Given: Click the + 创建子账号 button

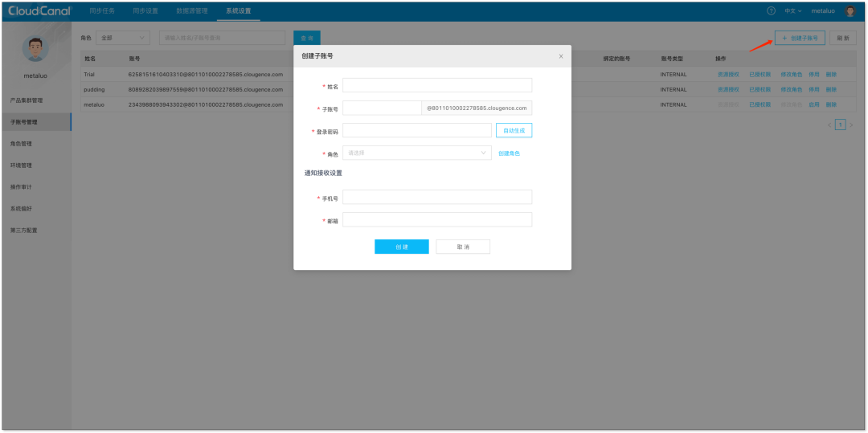Looking at the screenshot, I should tap(800, 38).
